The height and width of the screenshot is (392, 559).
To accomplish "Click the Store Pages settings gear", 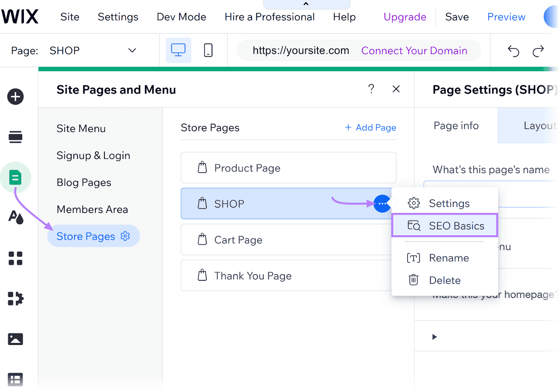I will pos(125,236).
